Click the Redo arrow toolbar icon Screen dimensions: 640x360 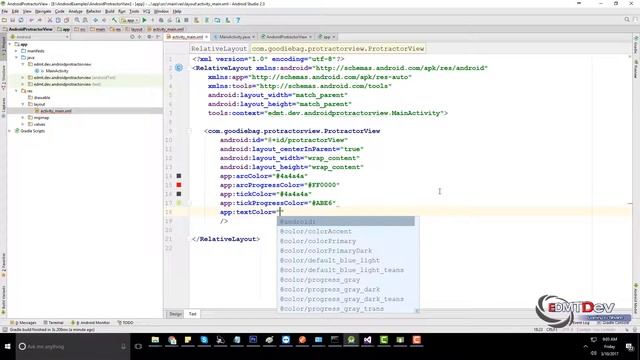(40, 20)
